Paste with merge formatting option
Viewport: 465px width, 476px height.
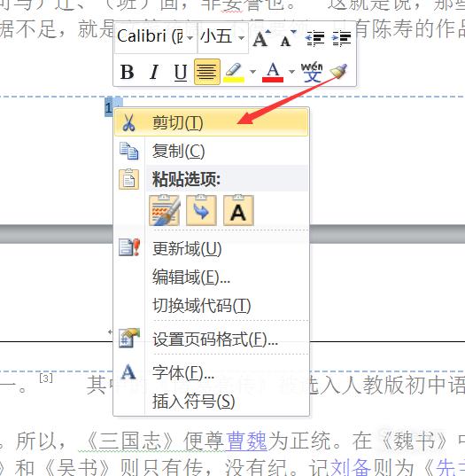click(x=201, y=210)
